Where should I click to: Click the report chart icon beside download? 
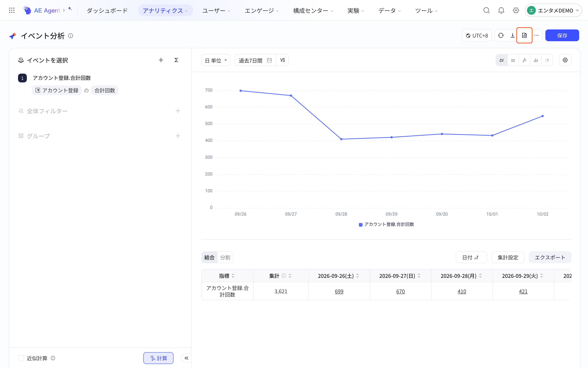tap(524, 36)
